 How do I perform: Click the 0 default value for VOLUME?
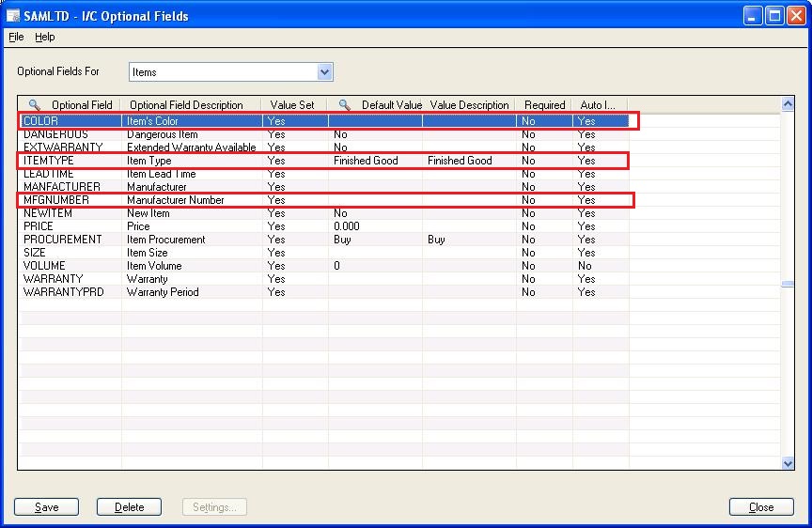click(375, 266)
